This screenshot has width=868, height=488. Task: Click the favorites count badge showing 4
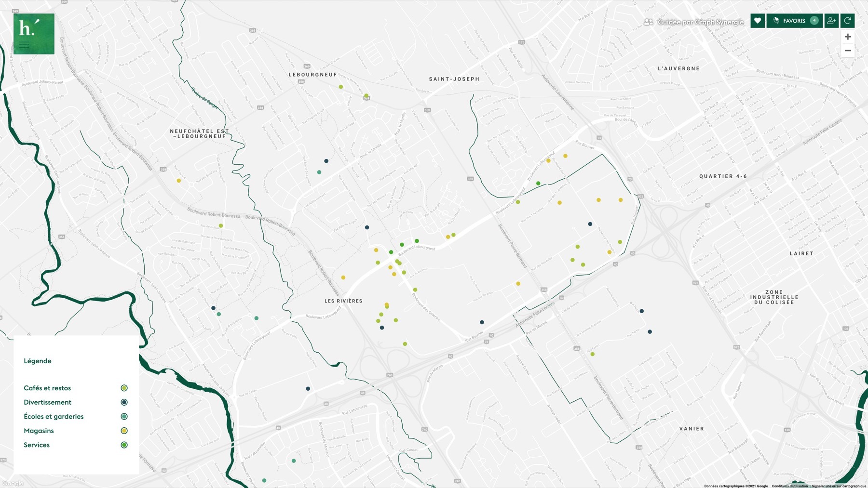[814, 21]
